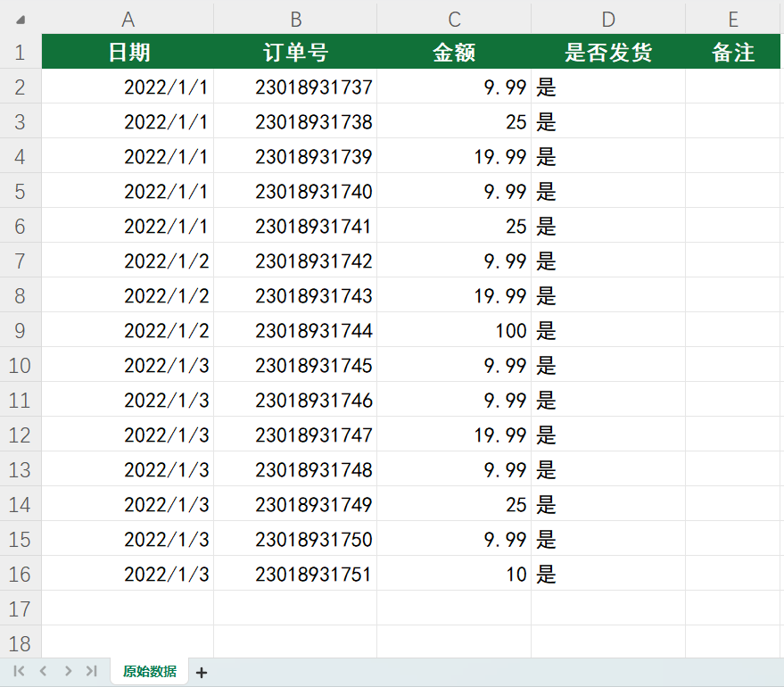The height and width of the screenshot is (687, 784).
Task: Open the 原始数据 sheet tab
Action: 150,672
